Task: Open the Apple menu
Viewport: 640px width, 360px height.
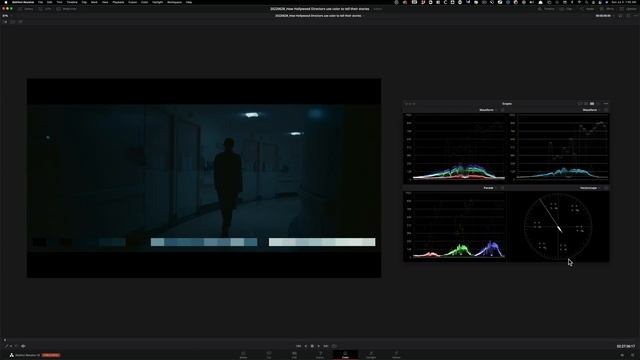Action: 6,2
